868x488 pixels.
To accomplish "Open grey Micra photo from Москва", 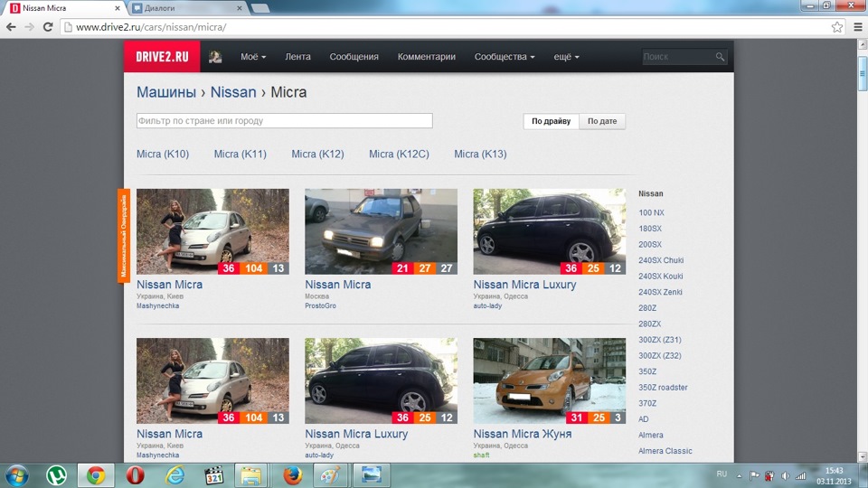I will click(381, 231).
